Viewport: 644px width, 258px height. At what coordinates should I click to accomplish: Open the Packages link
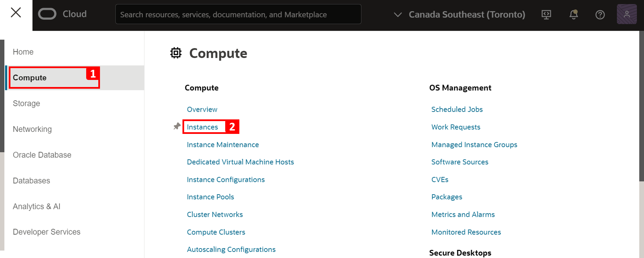point(447,197)
